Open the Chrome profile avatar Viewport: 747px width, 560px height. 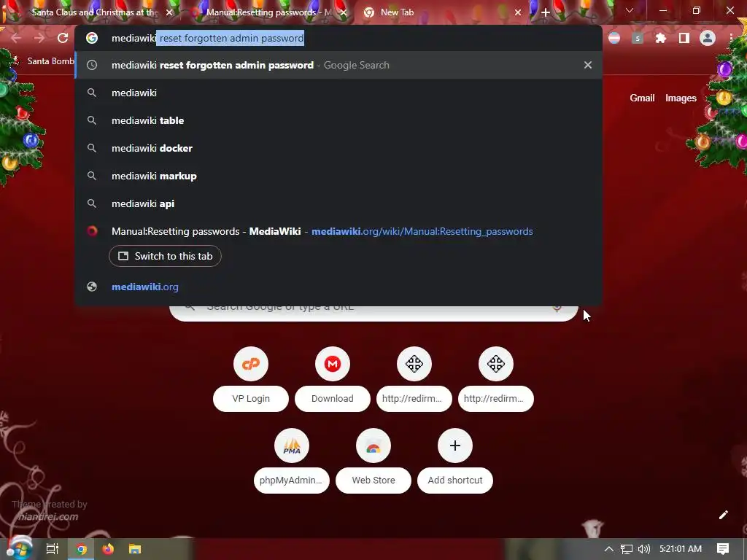pyautogui.click(x=708, y=38)
